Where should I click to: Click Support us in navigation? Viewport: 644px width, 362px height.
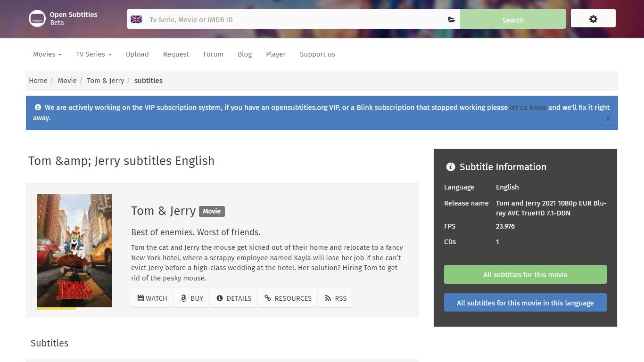coord(317,54)
